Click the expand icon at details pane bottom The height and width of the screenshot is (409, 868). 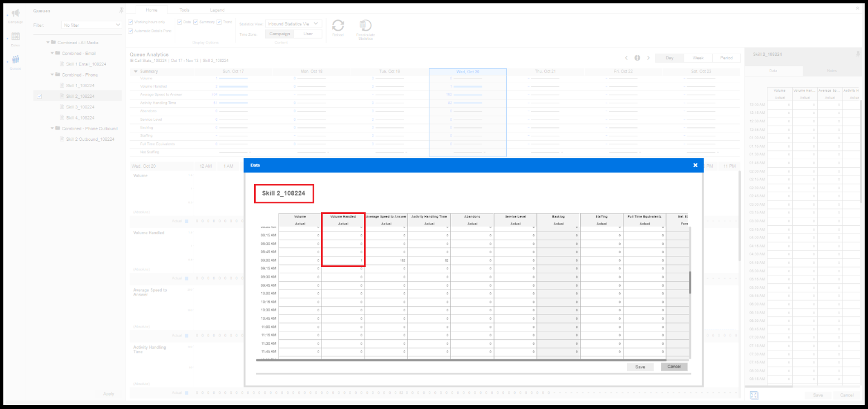click(754, 395)
